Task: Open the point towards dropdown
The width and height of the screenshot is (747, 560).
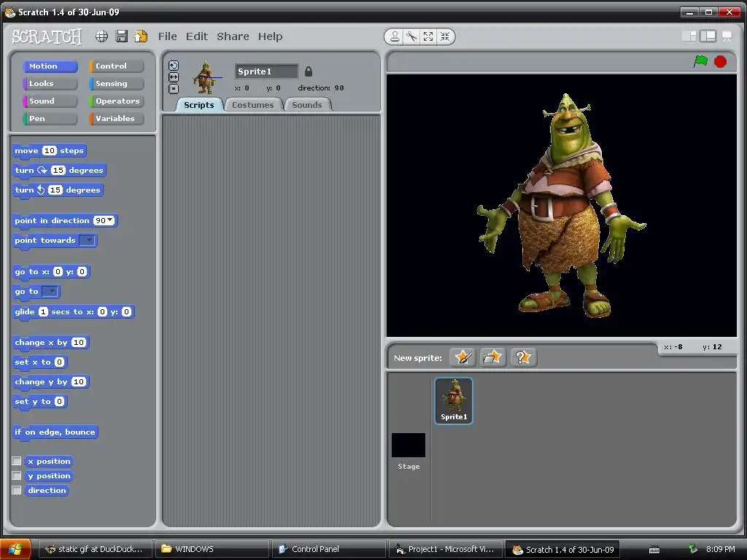Action: [88, 241]
